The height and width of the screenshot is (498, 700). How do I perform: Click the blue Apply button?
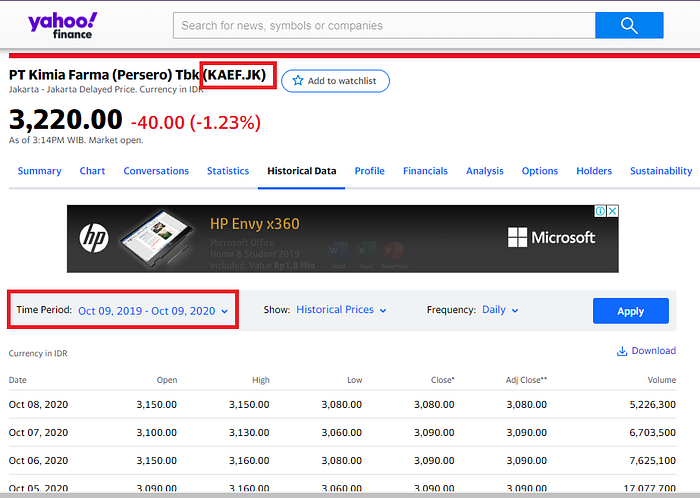tap(630, 311)
